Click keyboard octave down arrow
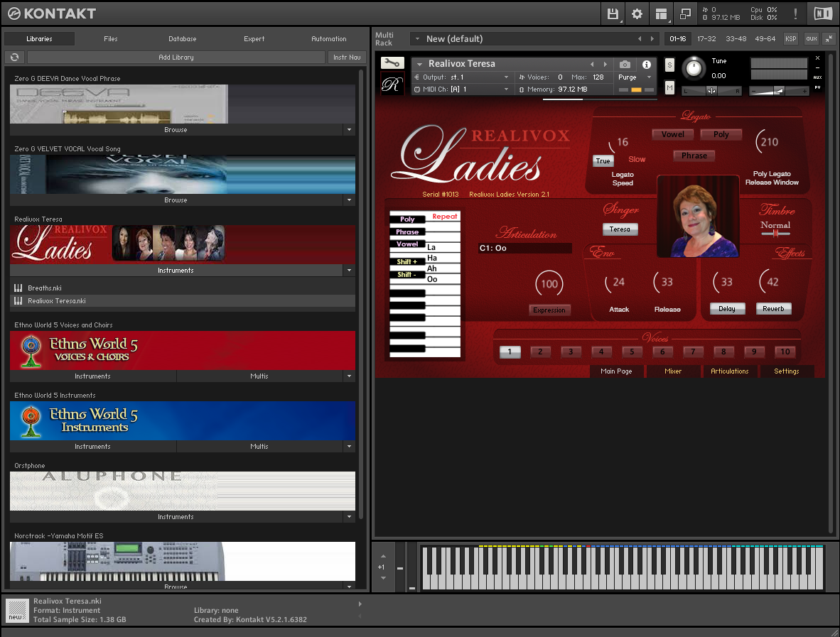 383,578
